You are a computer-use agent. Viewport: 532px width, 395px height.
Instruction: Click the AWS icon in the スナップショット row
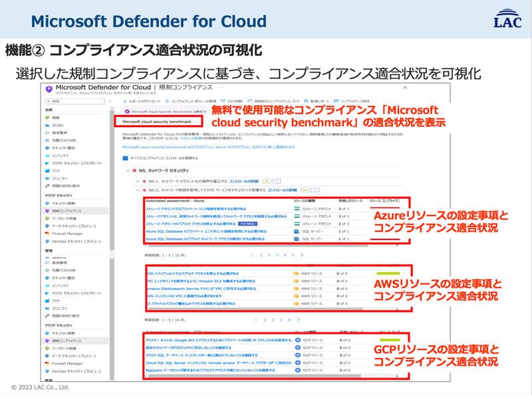coord(296,273)
